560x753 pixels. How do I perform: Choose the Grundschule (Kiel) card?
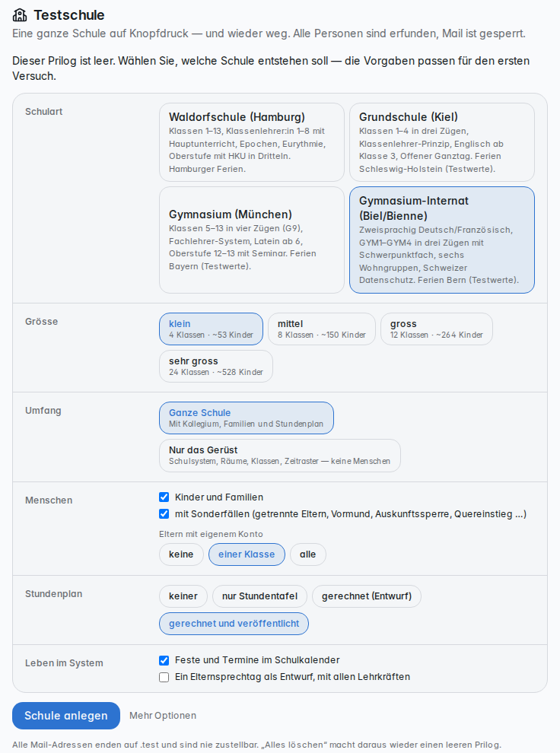tap(442, 142)
